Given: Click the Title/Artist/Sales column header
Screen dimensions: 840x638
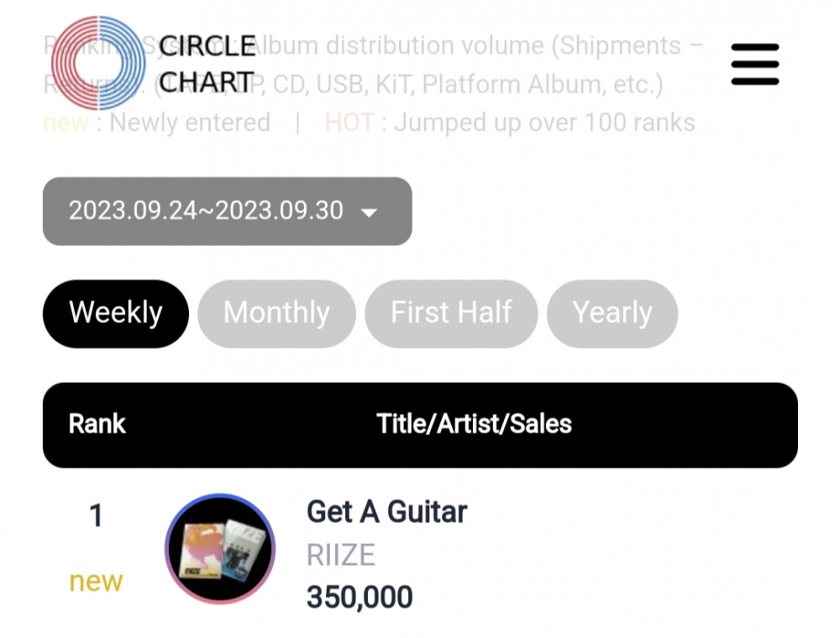Looking at the screenshot, I should pyautogui.click(x=474, y=424).
